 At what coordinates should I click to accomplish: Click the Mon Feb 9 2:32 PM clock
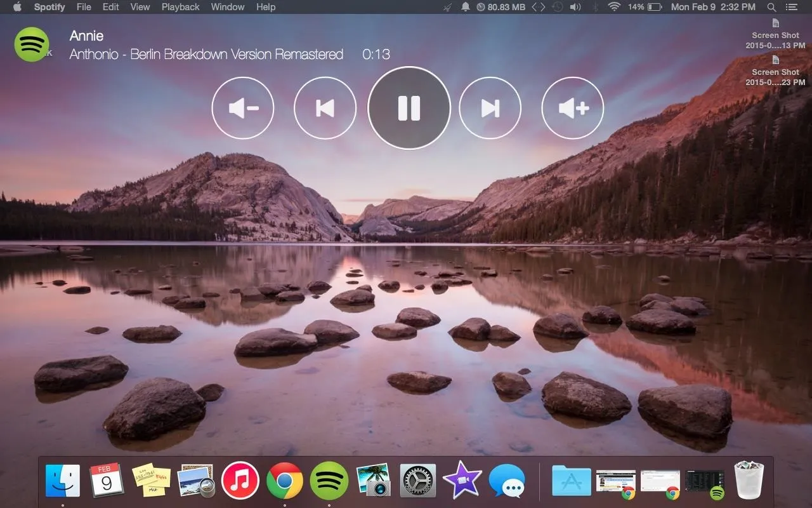pos(713,7)
